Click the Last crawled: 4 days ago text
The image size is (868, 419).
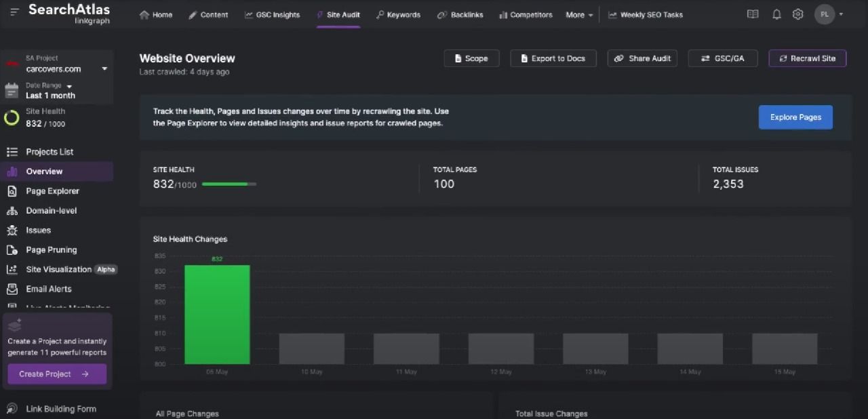(x=184, y=72)
